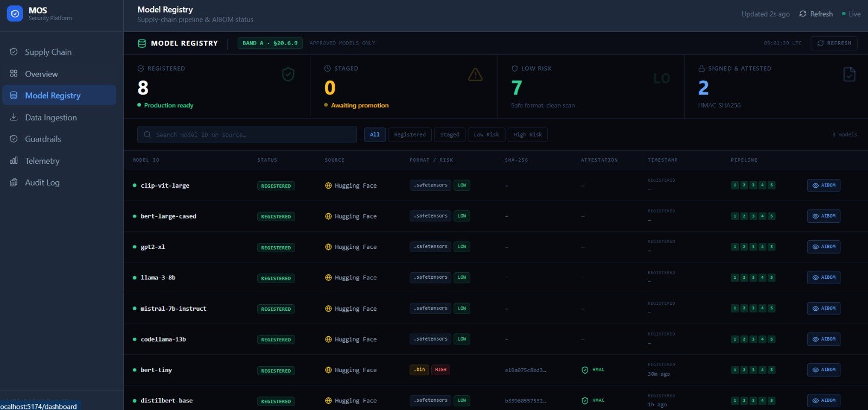
Task: Click the BAND A §20.6.9 badge
Action: [270, 43]
